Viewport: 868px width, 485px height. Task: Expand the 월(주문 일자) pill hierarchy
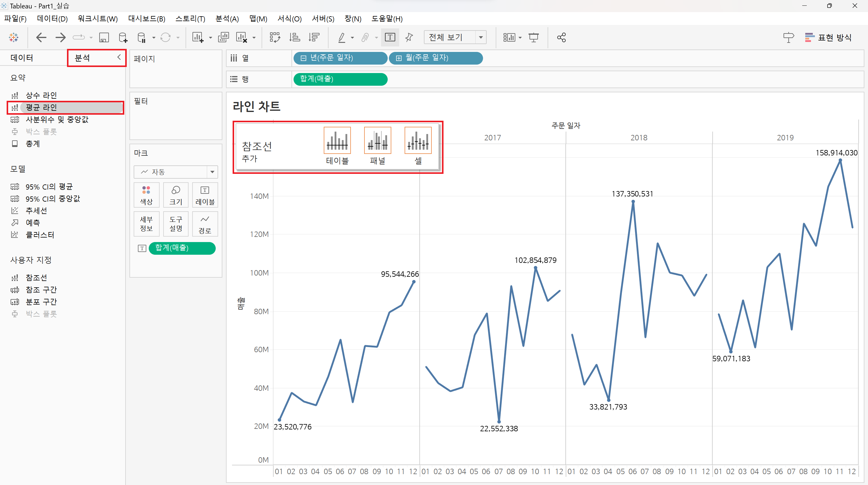pyautogui.click(x=399, y=58)
